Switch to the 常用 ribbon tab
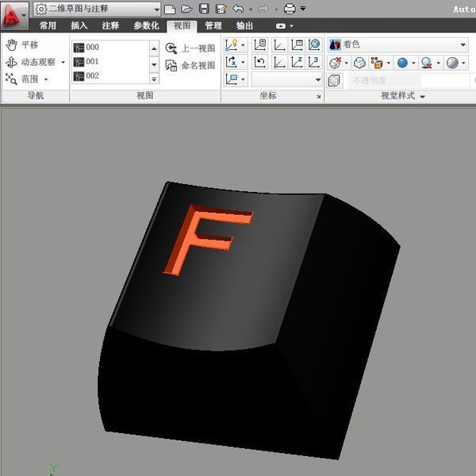476x476 pixels. [48, 25]
